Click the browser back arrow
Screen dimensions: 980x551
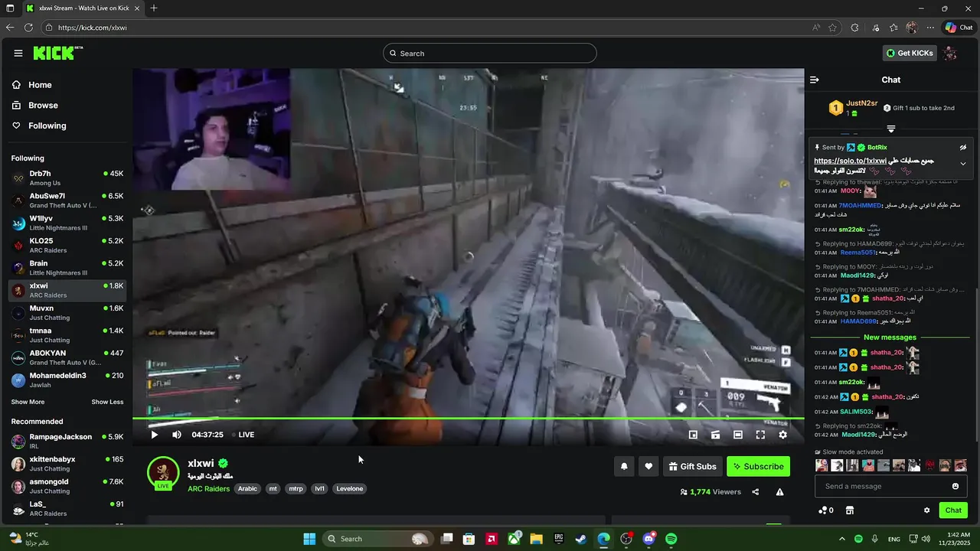point(10,27)
